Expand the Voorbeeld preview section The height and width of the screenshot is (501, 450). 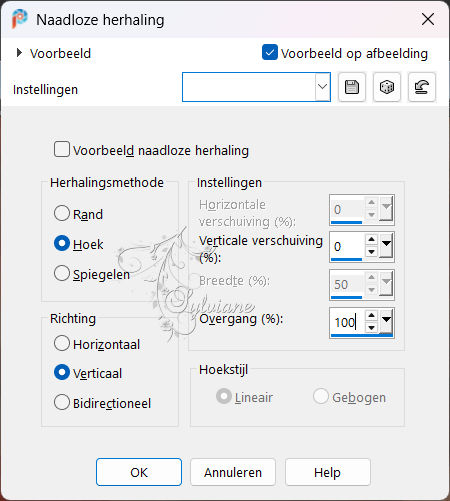click(x=19, y=53)
